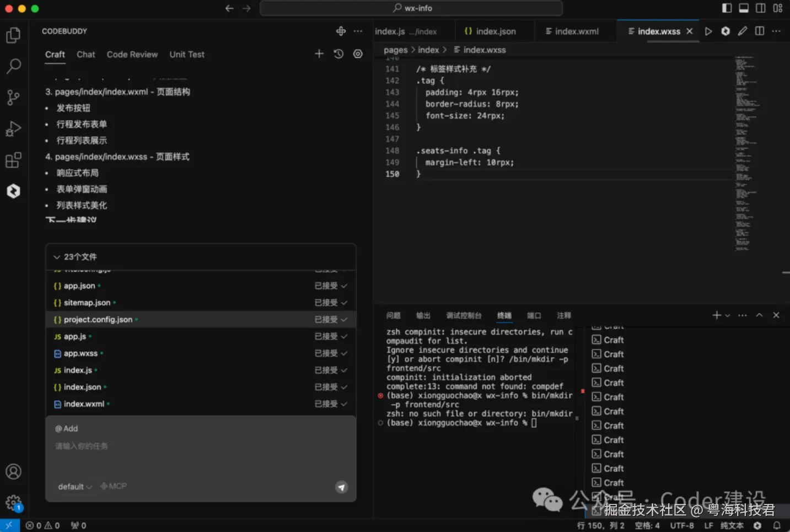Click the move panel icon in CodeBuddy header
This screenshot has height=532, width=790.
pyautogui.click(x=341, y=31)
